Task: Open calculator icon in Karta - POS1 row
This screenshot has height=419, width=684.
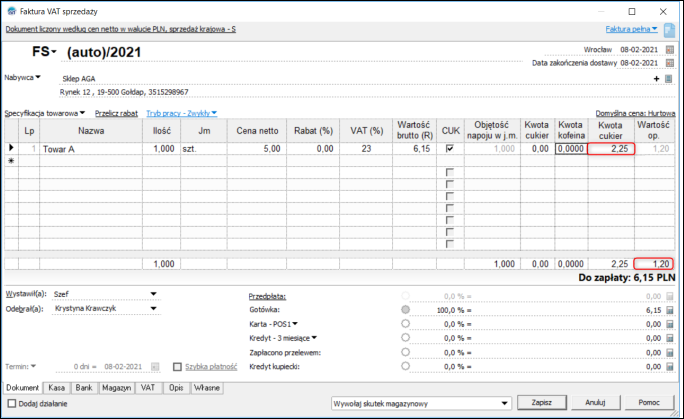Action: (669, 324)
